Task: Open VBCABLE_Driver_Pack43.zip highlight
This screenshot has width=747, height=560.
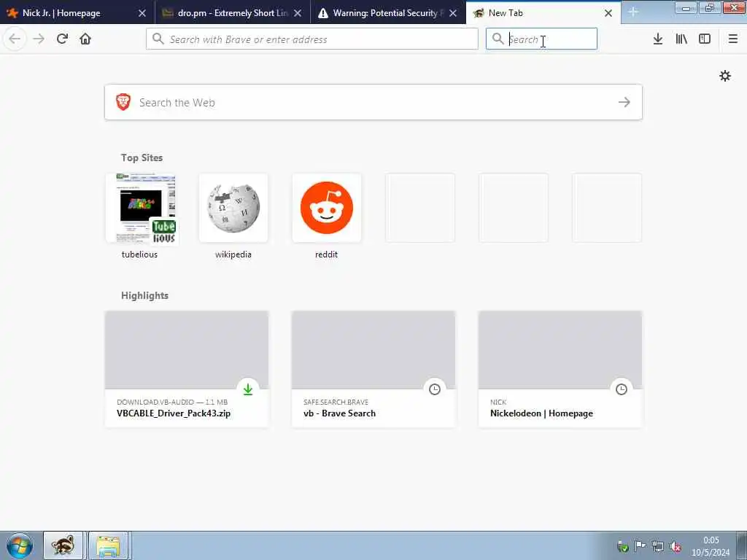Action: tap(187, 369)
